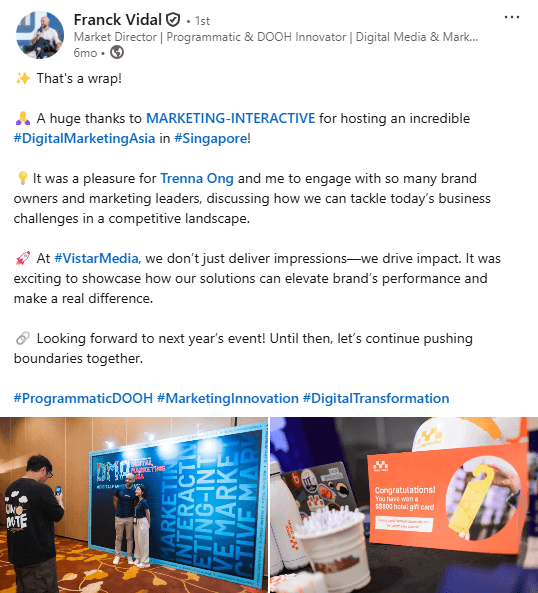Open the #DigitalTransformation hashtag
The image size is (538, 593).
376,398
